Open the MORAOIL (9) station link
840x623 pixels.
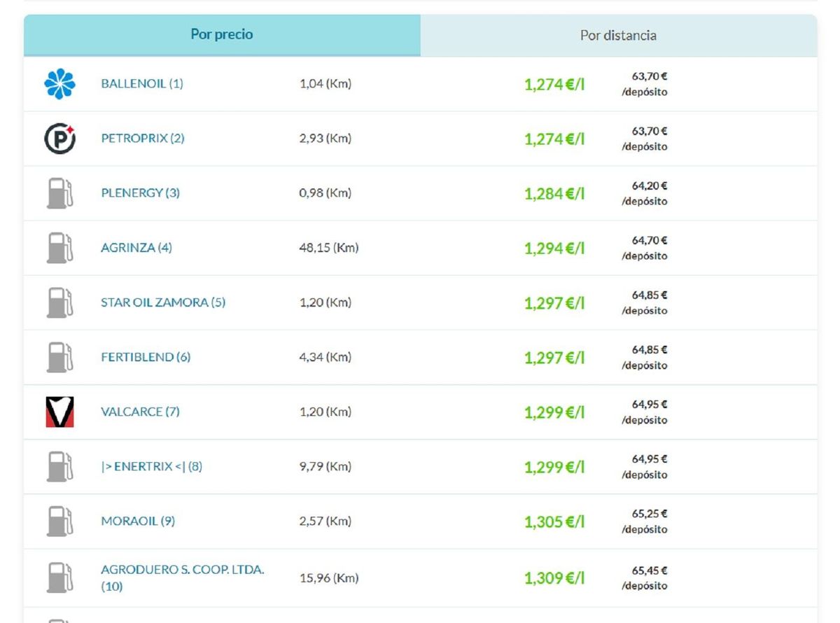(x=138, y=521)
